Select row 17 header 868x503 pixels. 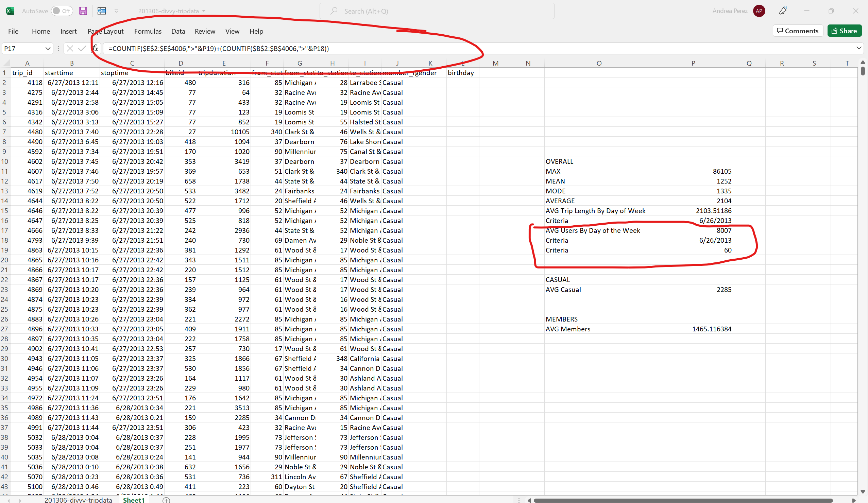coord(5,230)
